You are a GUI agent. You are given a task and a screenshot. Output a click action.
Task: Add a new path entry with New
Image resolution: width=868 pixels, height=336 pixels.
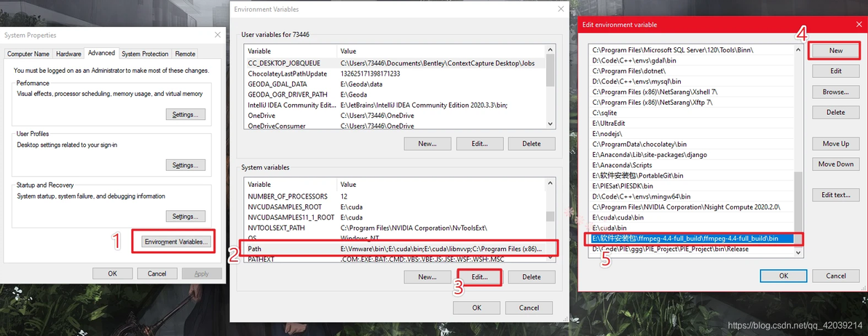click(x=835, y=51)
